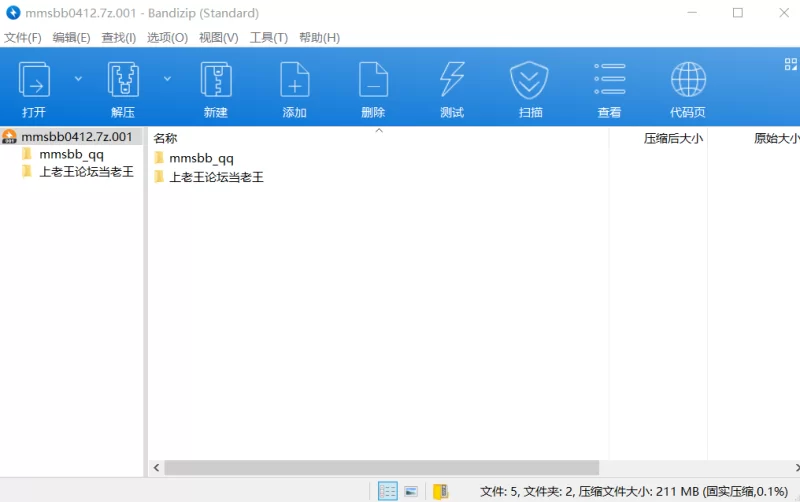Expand the dropdown arrow next to 打开
Screen dimensions: 800x502
click(78, 78)
